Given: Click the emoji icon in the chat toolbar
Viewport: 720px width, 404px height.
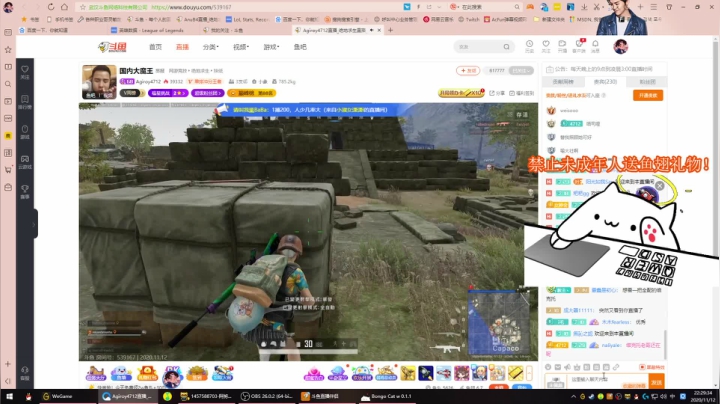Looking at the screenshot, I should [x=548, y=367].
